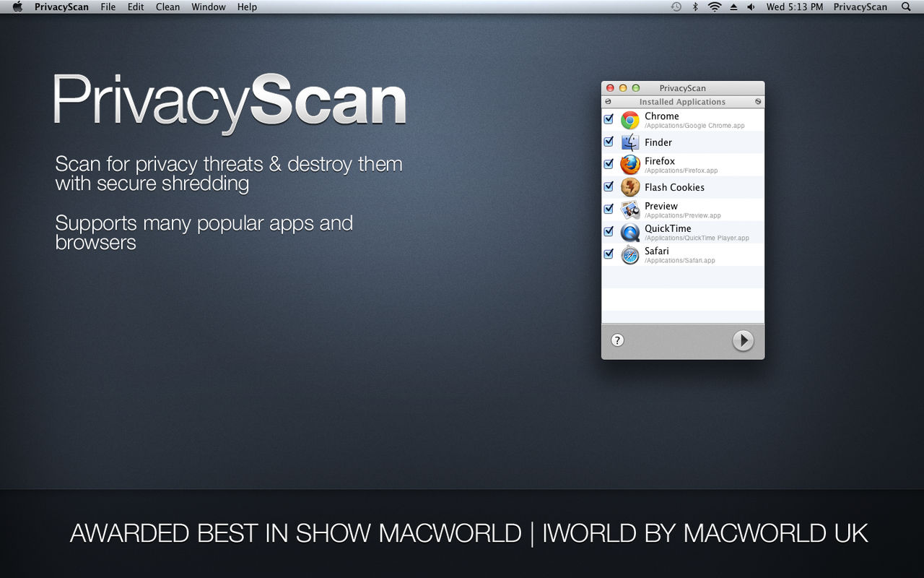Click the Firefox app icon in list

(630, 165)
